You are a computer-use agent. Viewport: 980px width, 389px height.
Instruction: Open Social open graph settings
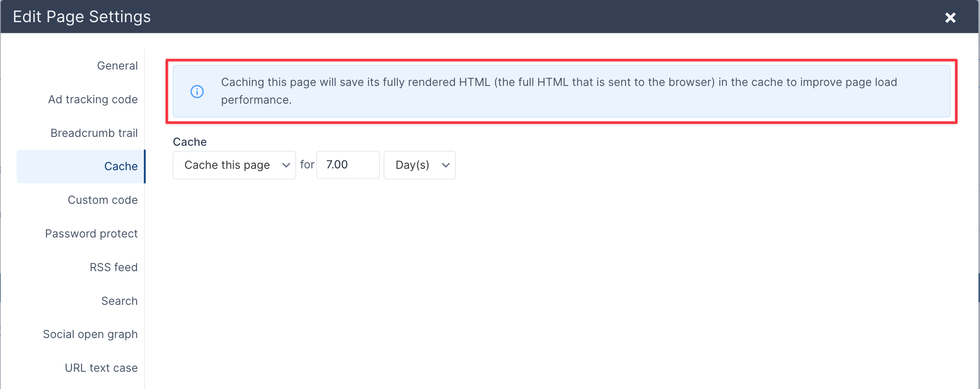(x=90, y=334)
